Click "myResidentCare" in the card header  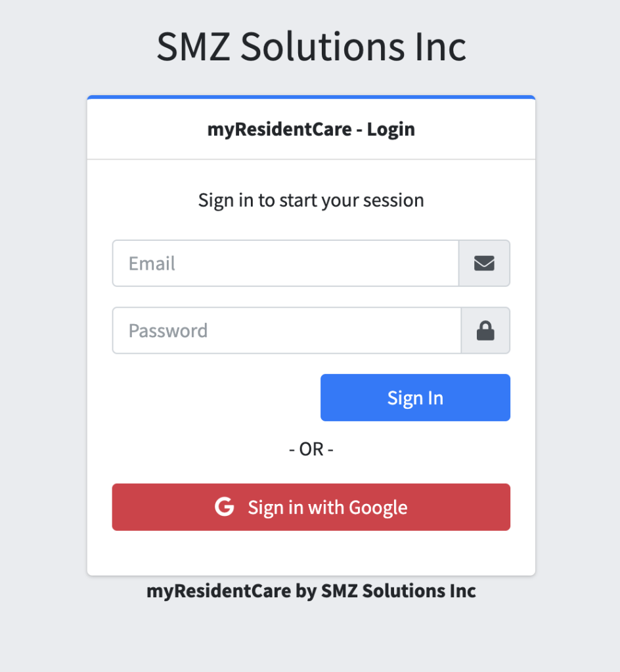[x=279, y=129]
